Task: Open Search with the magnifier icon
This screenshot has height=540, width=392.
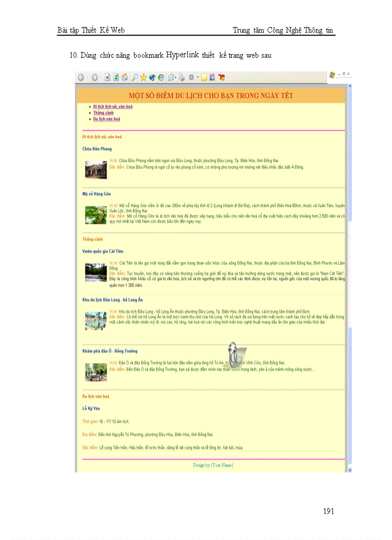Action: (x=134, y=77)
